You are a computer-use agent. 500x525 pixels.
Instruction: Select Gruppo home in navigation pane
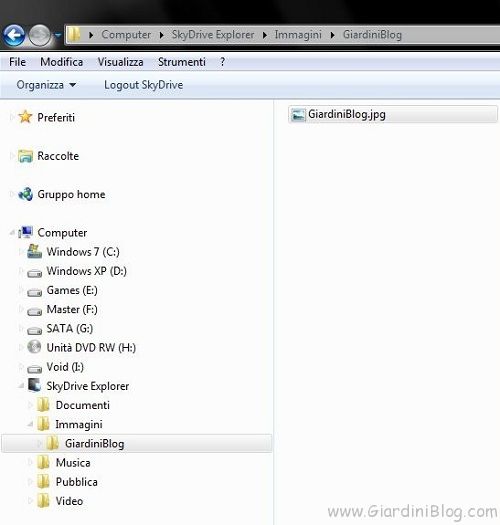coord(71,195)
